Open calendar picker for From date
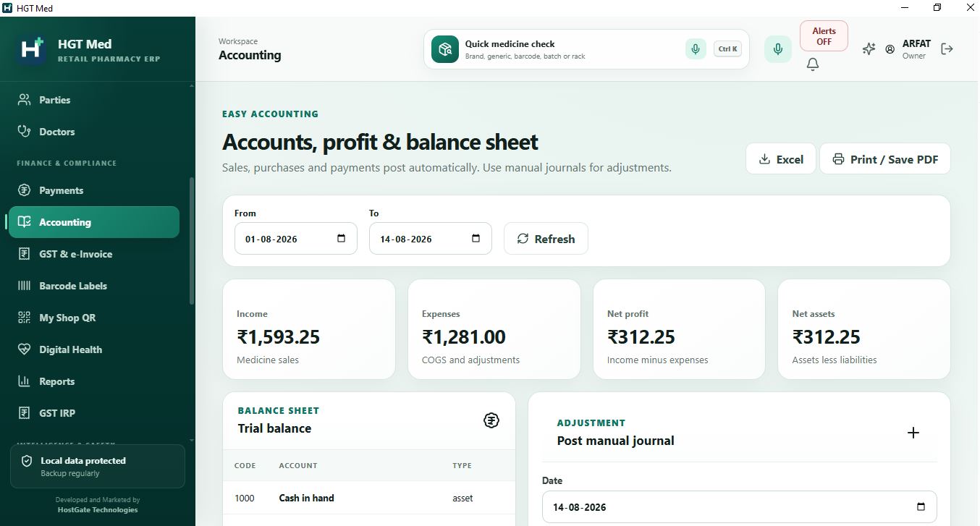The height and width of the screenshot is (526, 980). point(342,239)
